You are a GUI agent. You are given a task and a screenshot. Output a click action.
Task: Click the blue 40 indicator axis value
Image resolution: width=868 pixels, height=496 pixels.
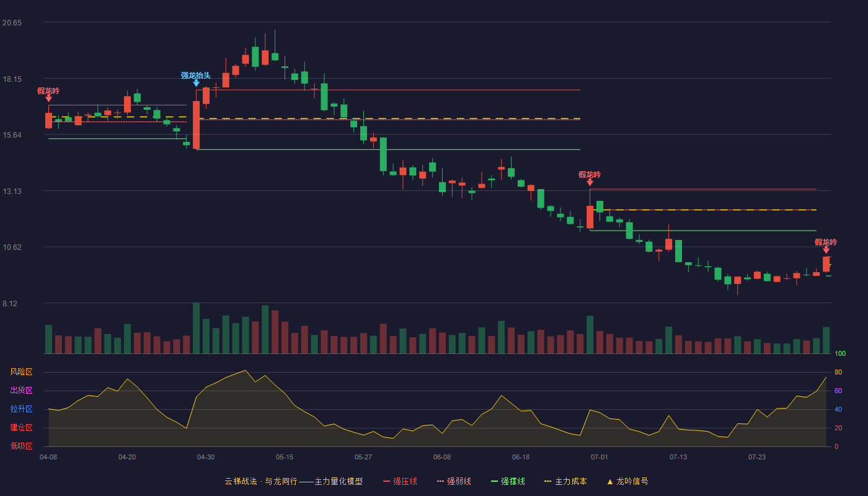838,409
